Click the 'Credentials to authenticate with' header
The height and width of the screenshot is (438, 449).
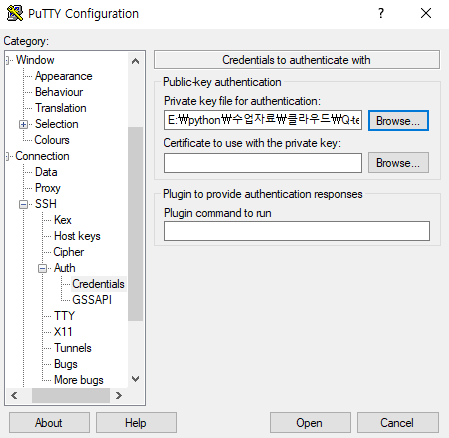click(x=297, y=60)
